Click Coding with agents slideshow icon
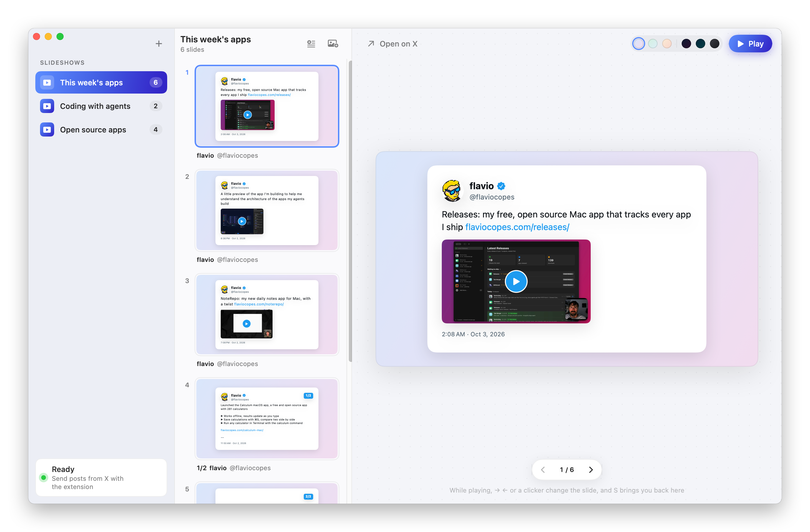810x532 pixels. [47, 106]
